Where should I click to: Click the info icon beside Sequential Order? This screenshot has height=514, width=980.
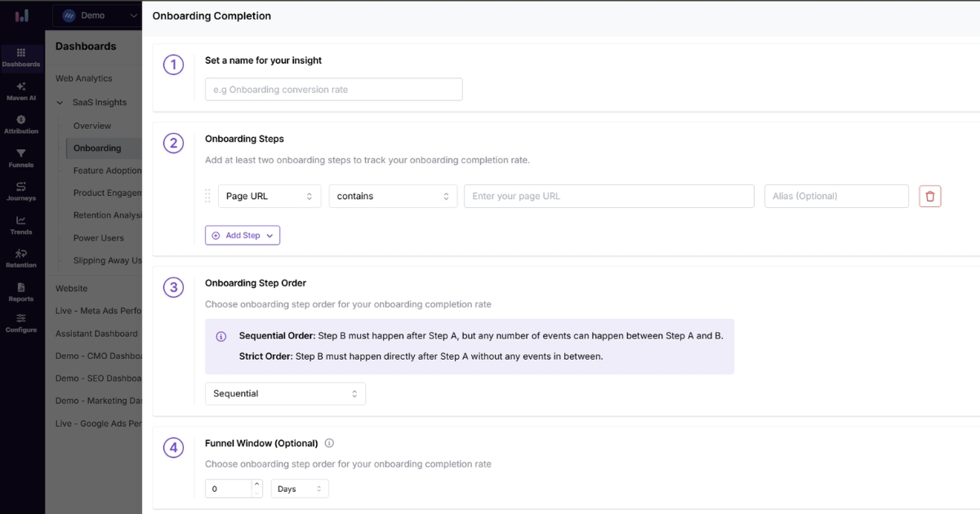click(220, 336)
